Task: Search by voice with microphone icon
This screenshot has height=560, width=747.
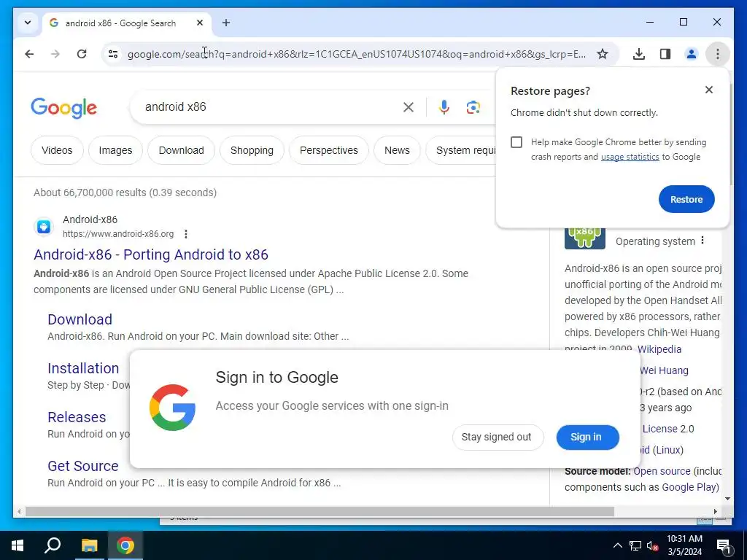Action: pos(444,107)
